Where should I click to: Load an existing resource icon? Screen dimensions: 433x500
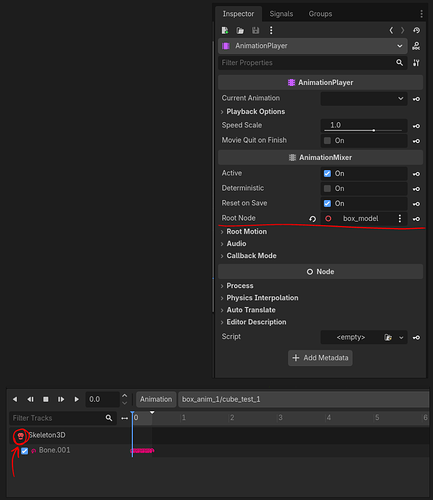[240, 31]
